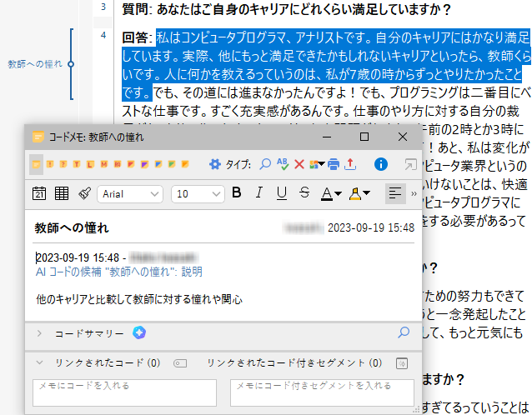
Task: Select the green-corner memo type icon
Action: (172, 164)
